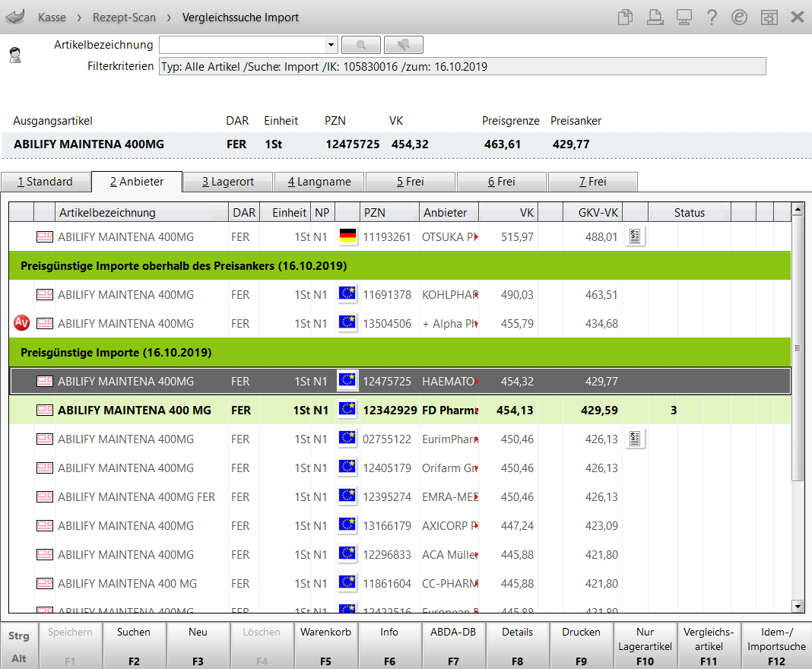812x669 pixels.
Task: Click the article icon in PZN 12405179 row
Action: (x=45, y=468)
